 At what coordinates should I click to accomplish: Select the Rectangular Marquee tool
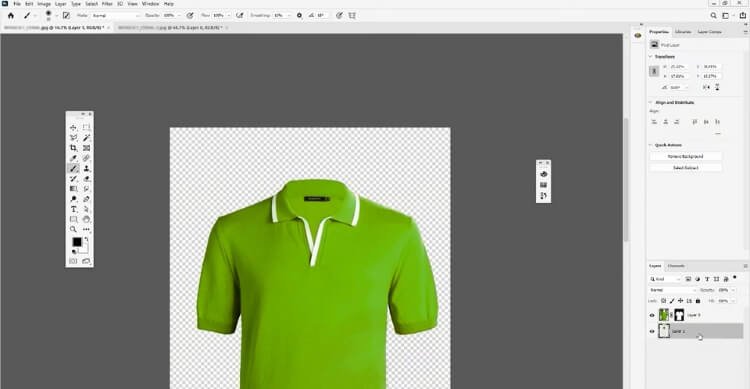point(86,127)
